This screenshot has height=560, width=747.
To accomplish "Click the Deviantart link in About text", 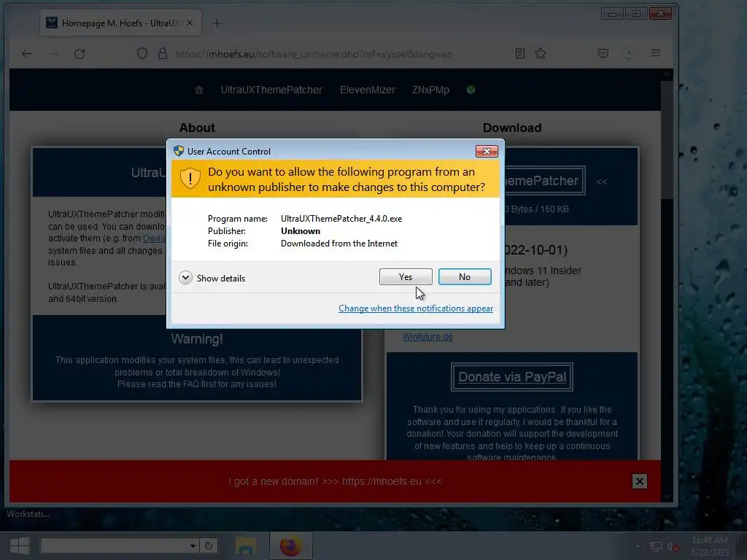I will coord(154,238).
